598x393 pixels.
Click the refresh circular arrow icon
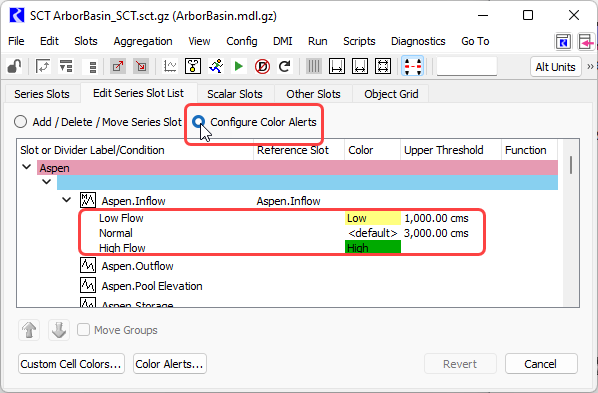[x=285, y=67]
